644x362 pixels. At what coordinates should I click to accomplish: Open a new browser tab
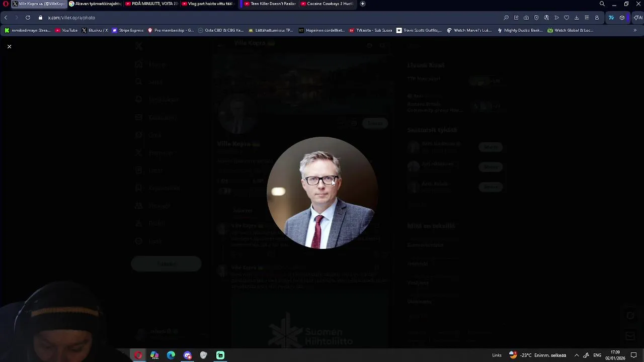tap(363, 4)
